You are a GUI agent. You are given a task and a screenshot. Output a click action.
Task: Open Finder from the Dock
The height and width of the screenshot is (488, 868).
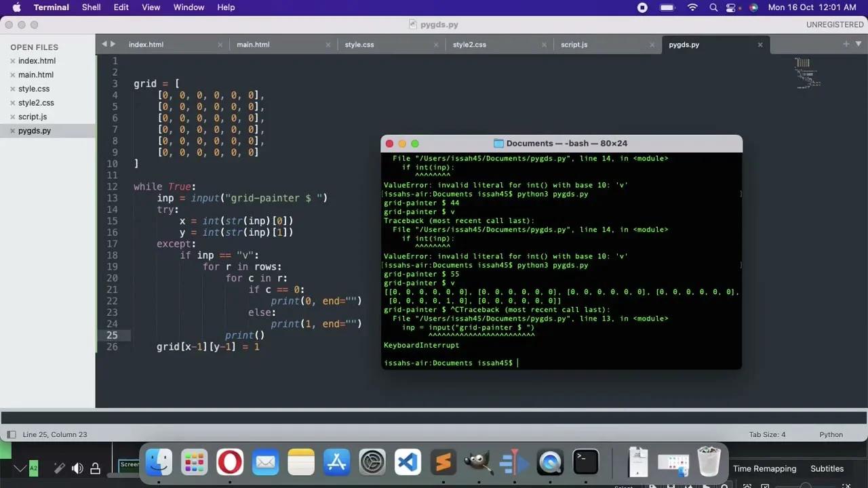(159, 462)
